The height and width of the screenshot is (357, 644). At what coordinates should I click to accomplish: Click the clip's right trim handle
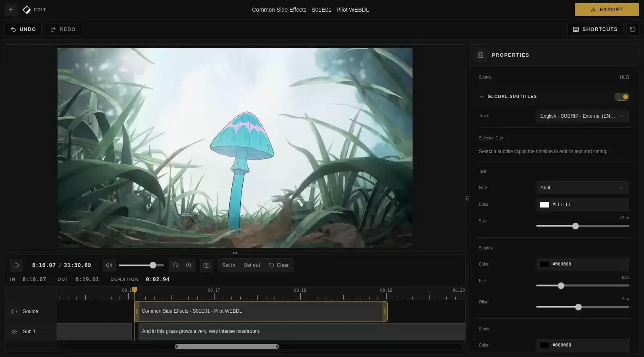click(x=385, y=311)
